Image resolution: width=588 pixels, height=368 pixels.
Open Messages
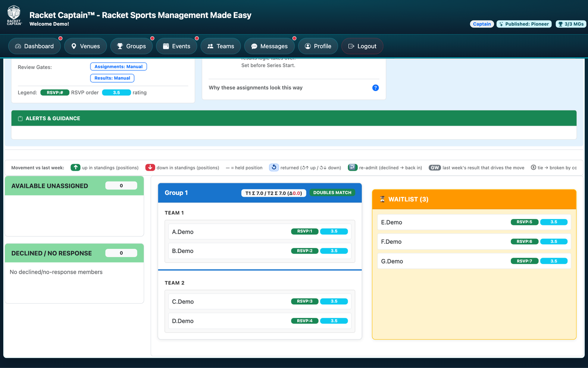[x=269, y=46]
